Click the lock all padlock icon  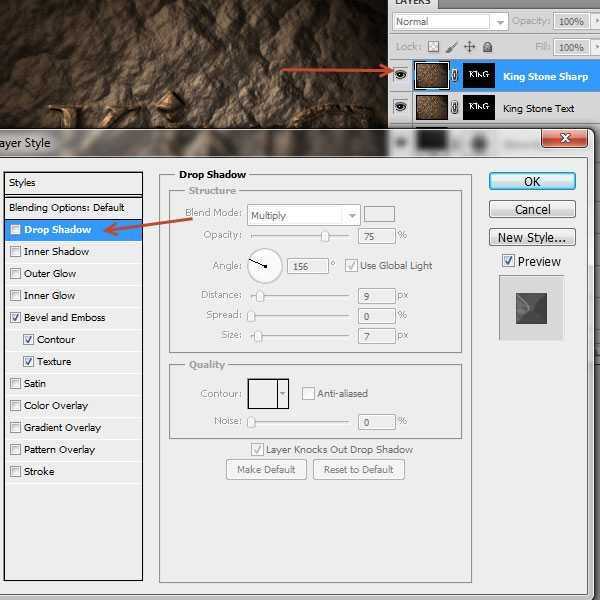pyautogui.click(x=487, y=47)
